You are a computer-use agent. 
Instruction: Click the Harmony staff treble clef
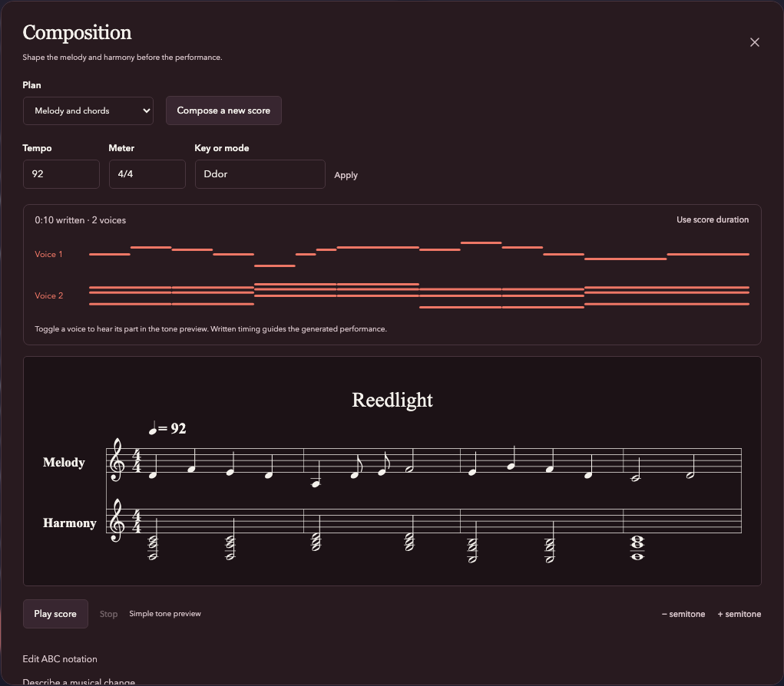117,520
